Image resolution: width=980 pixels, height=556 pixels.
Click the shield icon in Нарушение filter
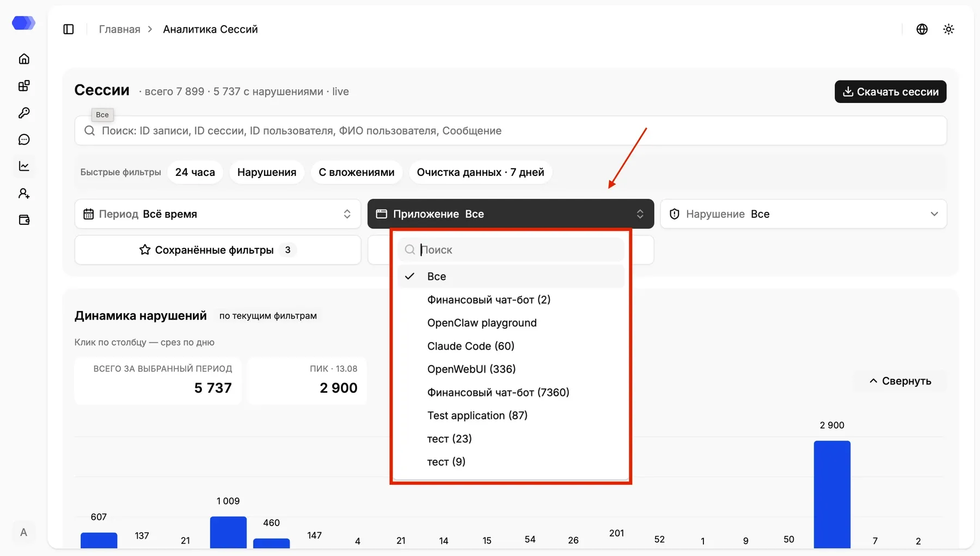674,214
